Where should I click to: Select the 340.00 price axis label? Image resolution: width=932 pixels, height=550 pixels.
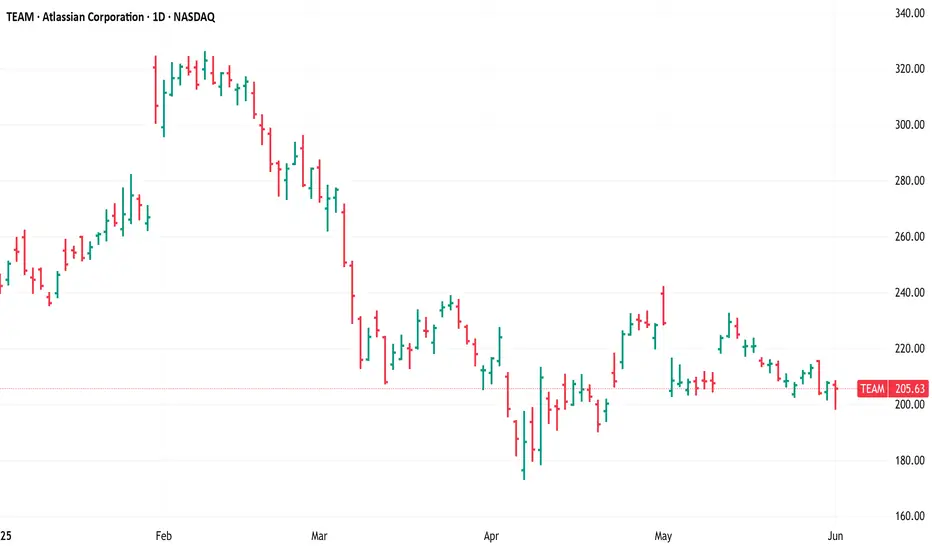(x=909, y=13)
